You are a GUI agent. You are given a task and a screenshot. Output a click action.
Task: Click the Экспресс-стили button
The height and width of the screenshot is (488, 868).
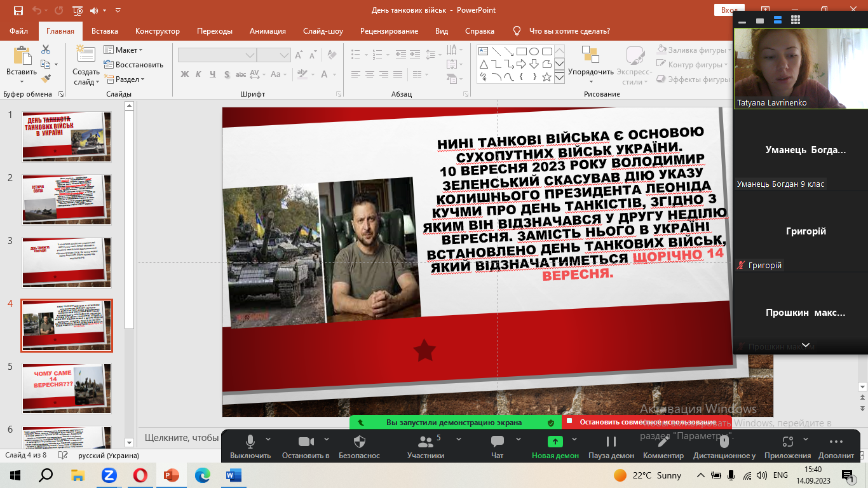pyautogui.click(x=634, y=65)
